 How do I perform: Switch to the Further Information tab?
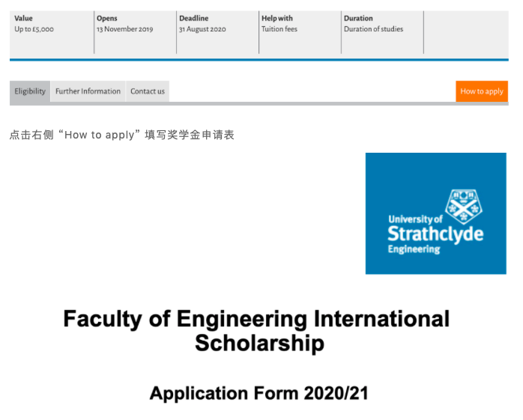[88, 91]
